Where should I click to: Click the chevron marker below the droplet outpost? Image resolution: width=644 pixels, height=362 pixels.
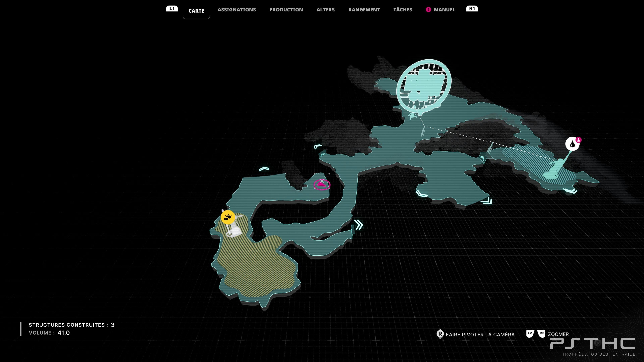pyautogui.click(x=570, y=191)
